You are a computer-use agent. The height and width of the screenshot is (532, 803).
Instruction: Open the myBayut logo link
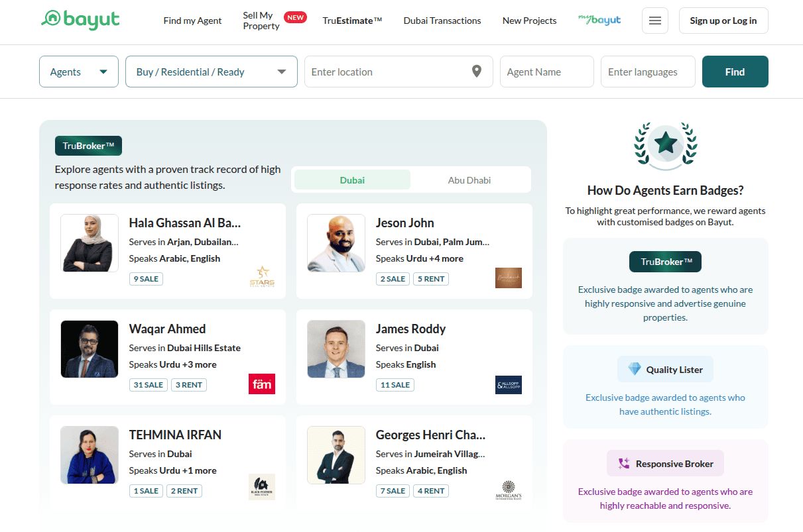point(599,20)
